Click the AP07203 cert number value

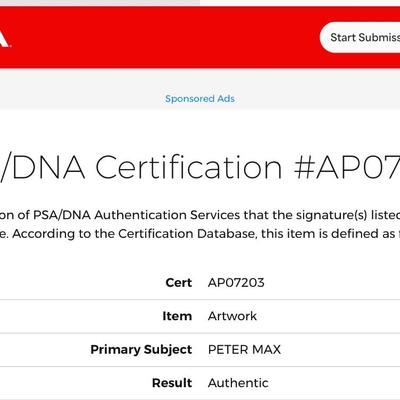pyautogui.click(x=236, y=283)
